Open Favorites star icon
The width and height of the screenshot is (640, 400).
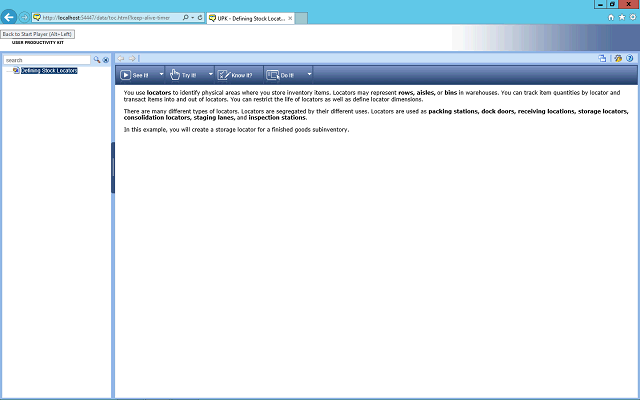pyautogui.click(x=621, y=18)
